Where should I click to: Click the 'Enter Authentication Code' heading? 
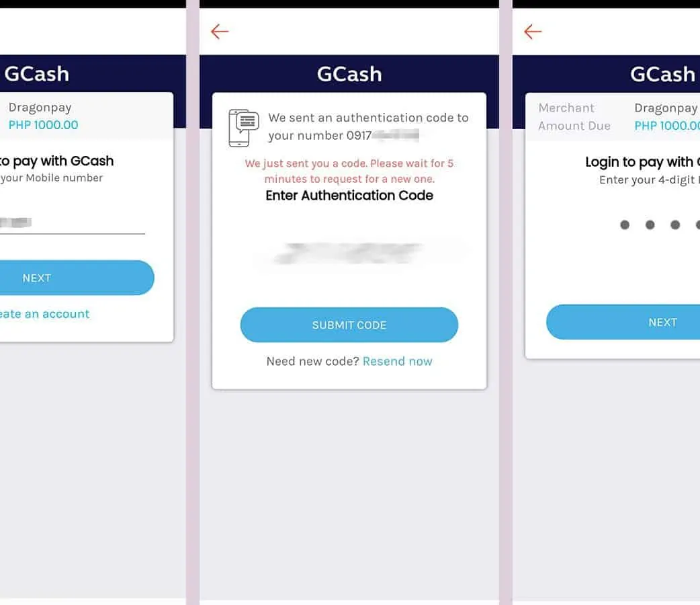point(349,196)
